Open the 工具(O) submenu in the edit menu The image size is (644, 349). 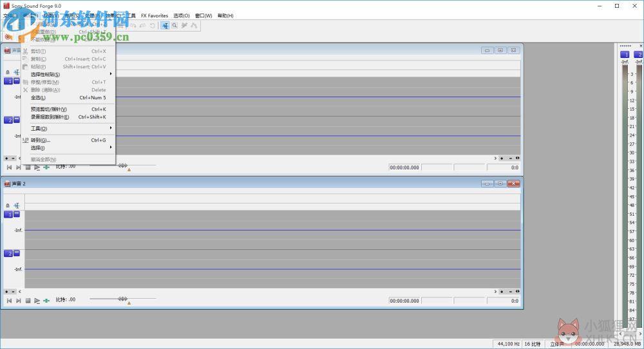coord(68,129)
